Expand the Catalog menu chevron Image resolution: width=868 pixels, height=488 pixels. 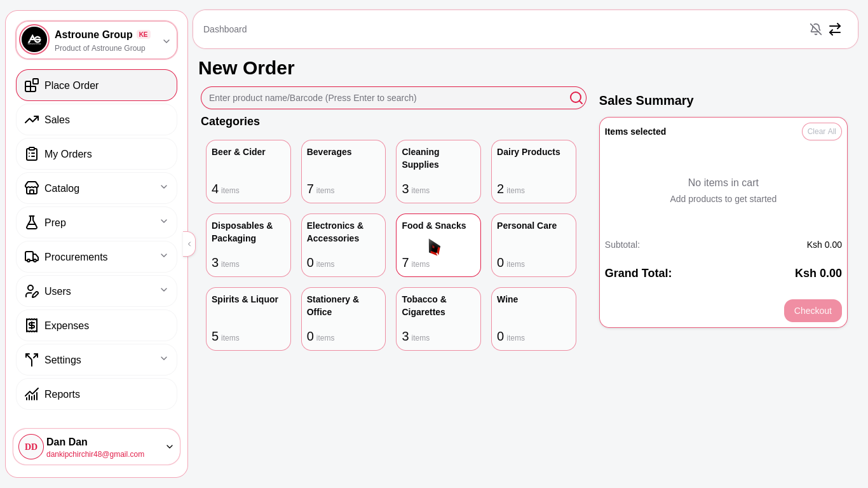[164, 187]
